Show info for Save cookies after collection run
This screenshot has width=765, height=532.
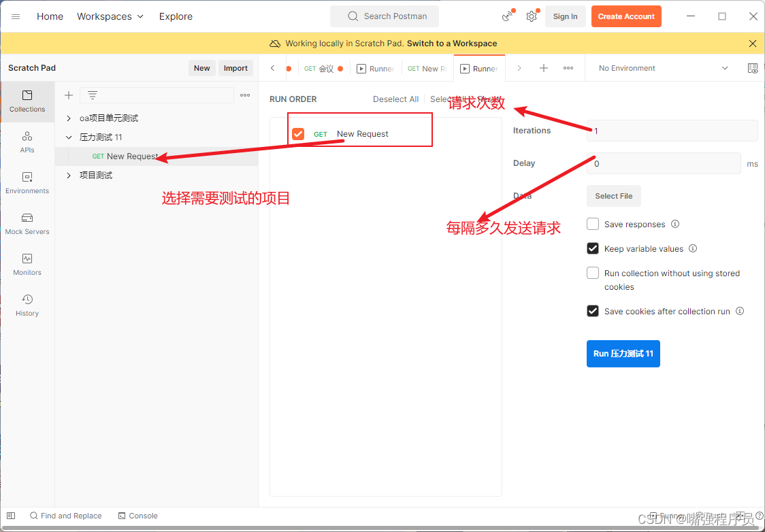[740, 311]
